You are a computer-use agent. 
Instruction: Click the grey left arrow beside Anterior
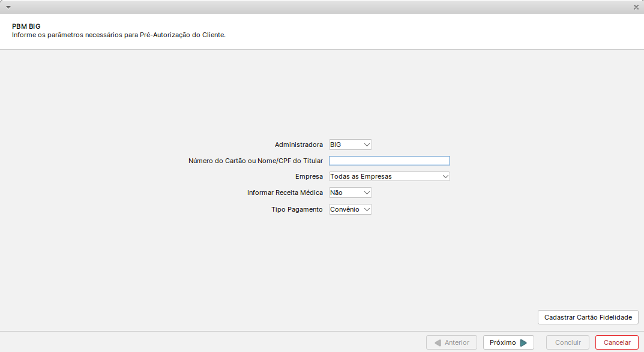(438, 342)
